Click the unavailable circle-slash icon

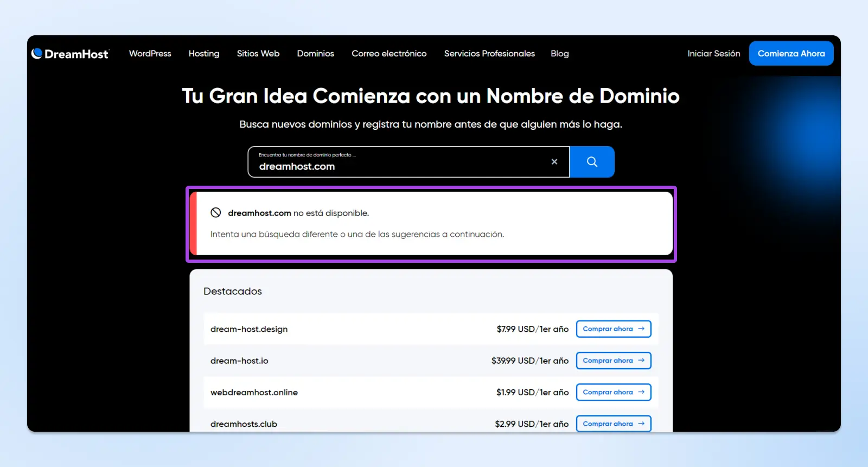[216, 213]
